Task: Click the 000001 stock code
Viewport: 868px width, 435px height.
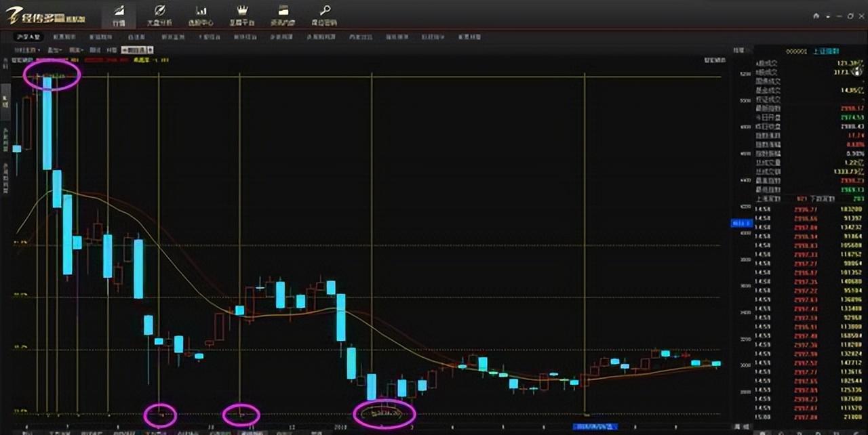Action: point(795,51)
